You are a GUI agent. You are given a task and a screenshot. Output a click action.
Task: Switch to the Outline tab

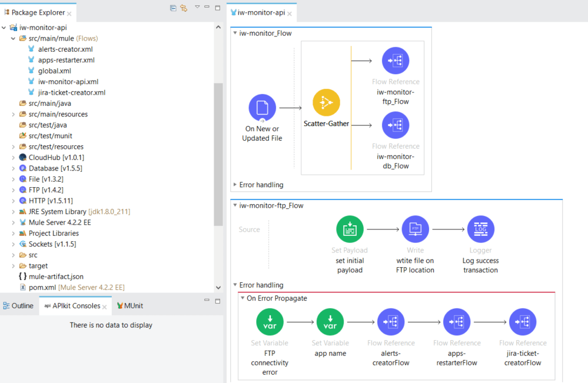point(18,306)
